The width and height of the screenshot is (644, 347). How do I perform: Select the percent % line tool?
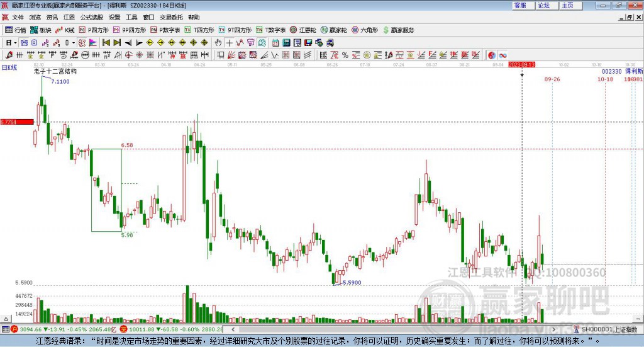[x=345, y=55]
